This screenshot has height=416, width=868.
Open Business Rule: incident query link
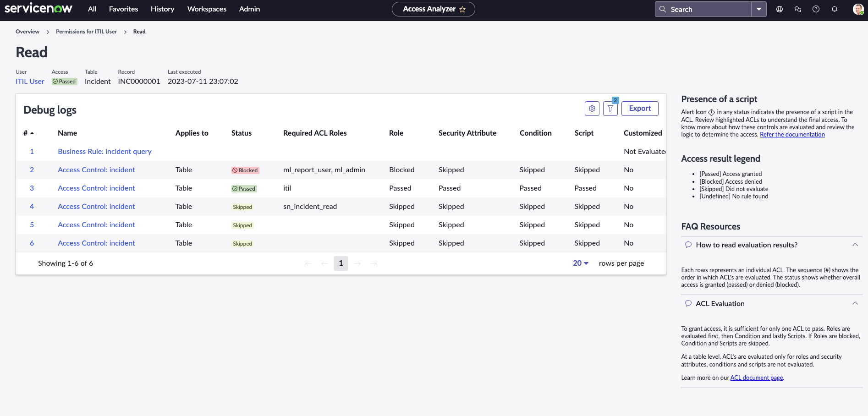click(104, 152)
